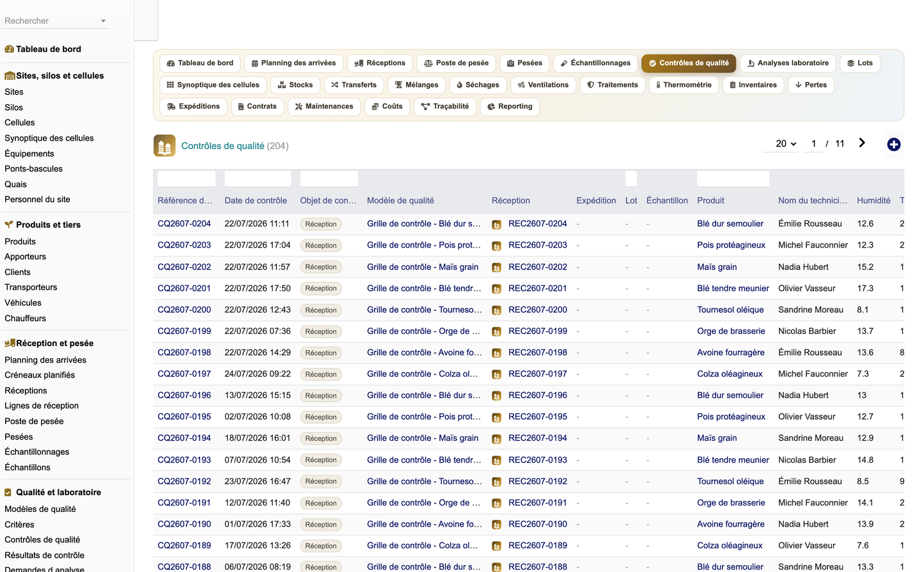Open the Rechercher search dropdown
The height and width of the screenshot is (572, 924).
[56, 20]
